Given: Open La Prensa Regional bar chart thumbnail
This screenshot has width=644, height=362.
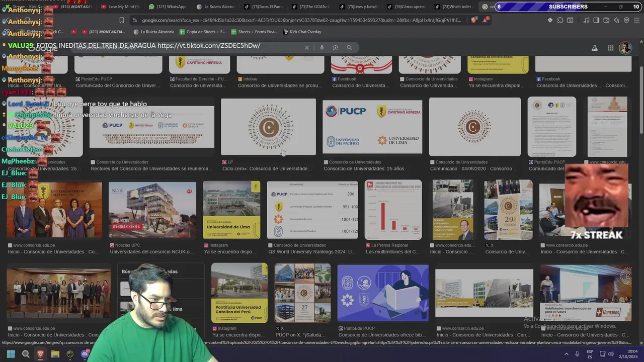Looking at the screenshot, I should tap(393, 210).
